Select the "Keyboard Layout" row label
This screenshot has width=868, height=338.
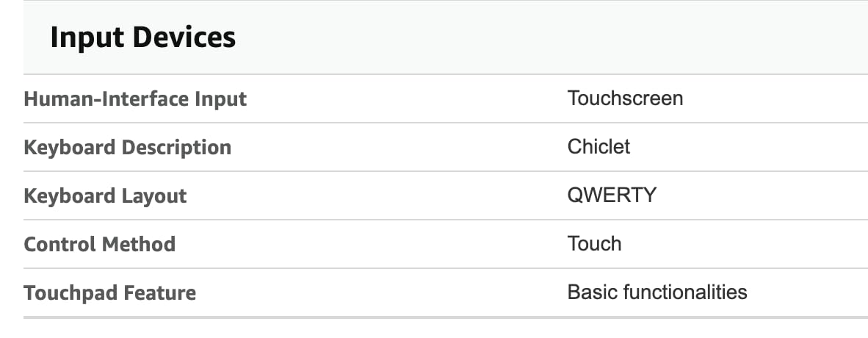coord(105,196)
